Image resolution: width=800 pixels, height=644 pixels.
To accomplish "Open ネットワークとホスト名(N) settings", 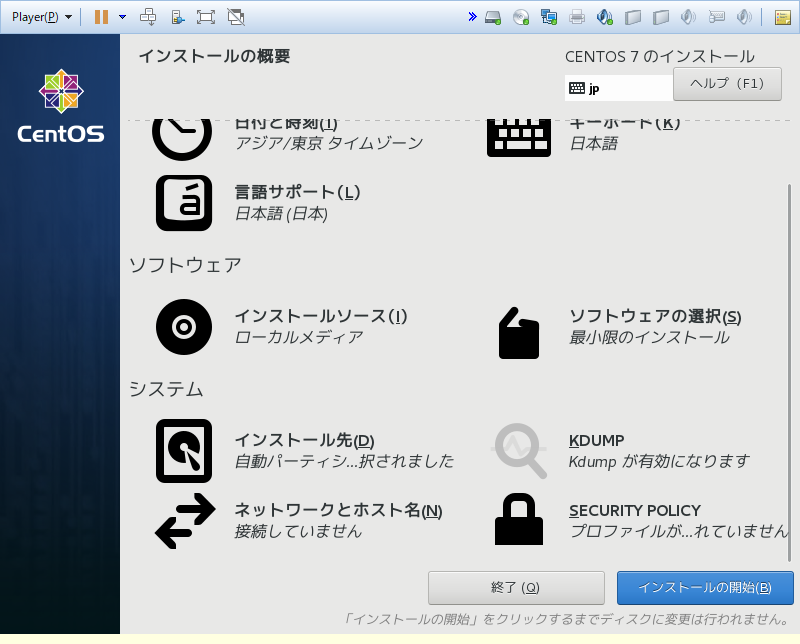I will 338,510.
